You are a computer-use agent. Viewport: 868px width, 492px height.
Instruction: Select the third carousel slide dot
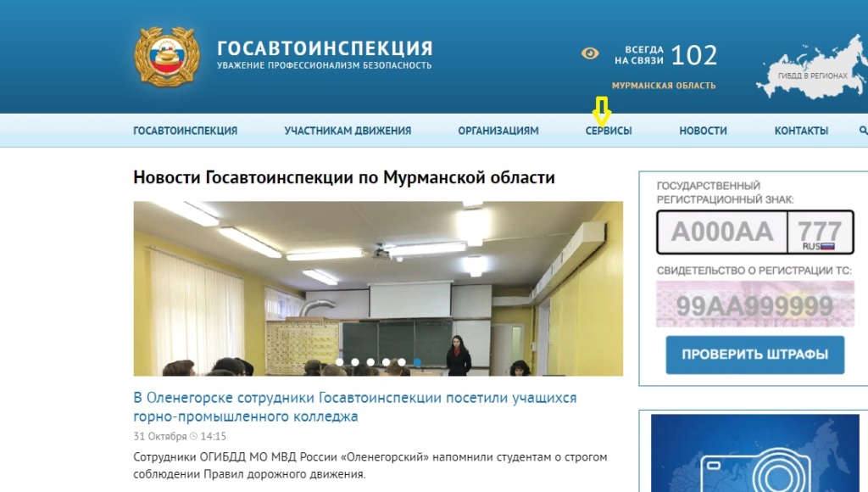click(371, 362)
